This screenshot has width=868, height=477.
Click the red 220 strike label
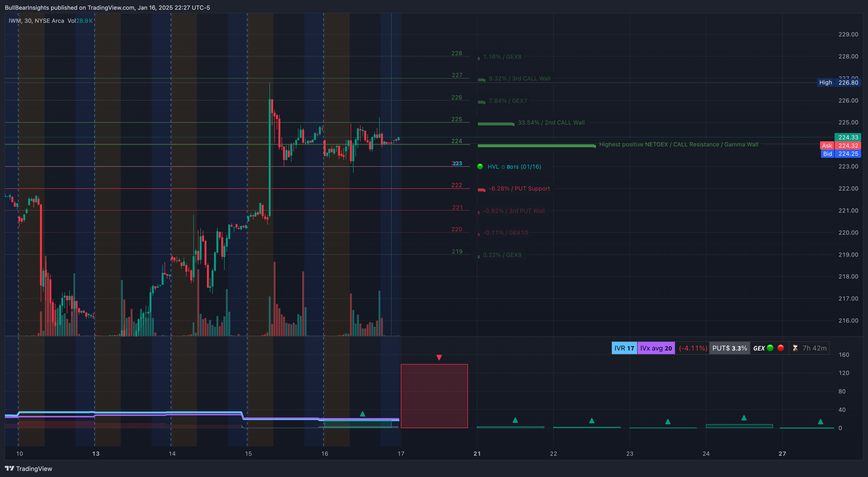pyautogui.click(x=457, y=229)
